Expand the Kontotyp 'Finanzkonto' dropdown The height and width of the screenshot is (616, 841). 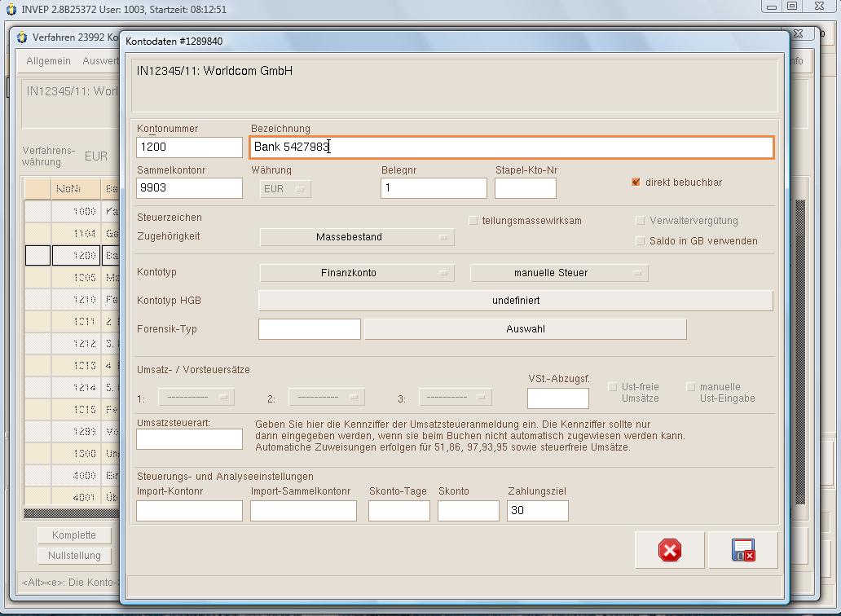click(357, 273)
